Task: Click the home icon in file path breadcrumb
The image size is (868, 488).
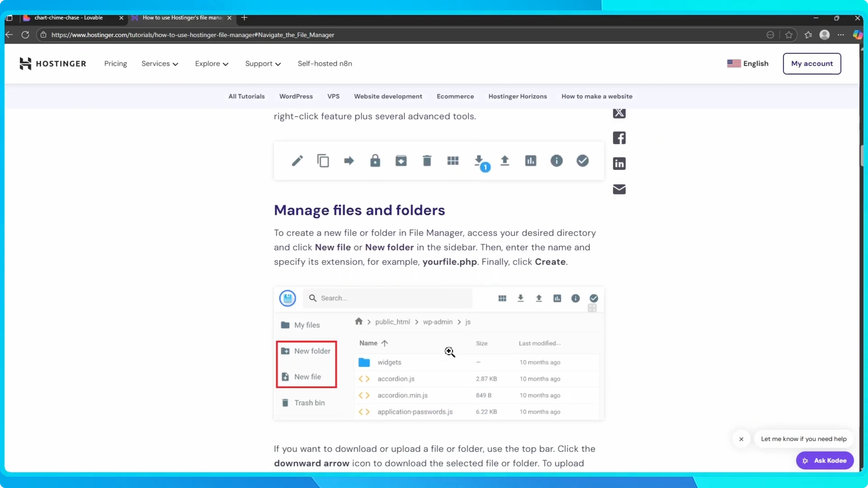Action: (359, 322)
